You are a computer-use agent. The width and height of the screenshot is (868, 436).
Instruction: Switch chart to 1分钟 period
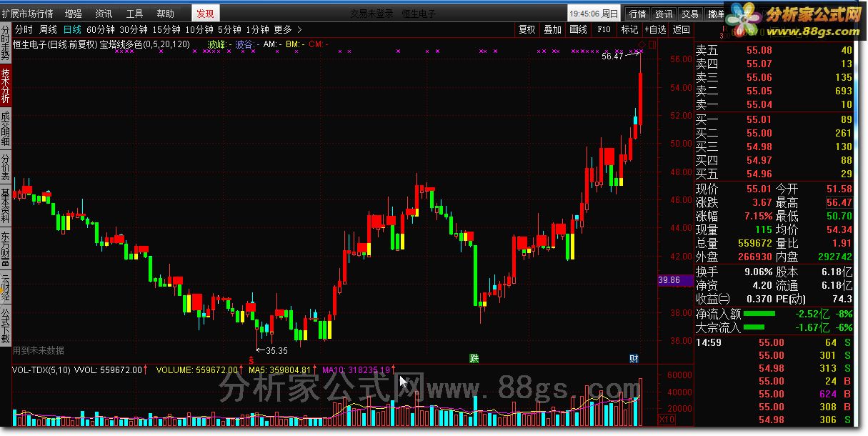[x=257, y=29]
